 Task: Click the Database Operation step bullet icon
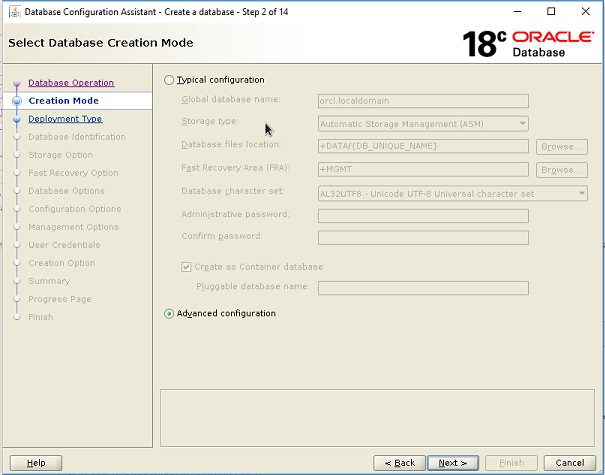point(17,83)
